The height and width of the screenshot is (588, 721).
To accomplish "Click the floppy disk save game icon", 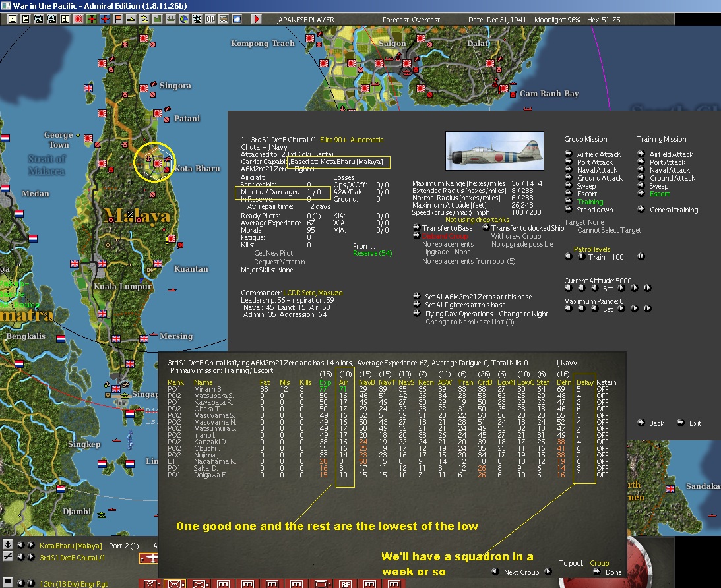I will 13,19.
